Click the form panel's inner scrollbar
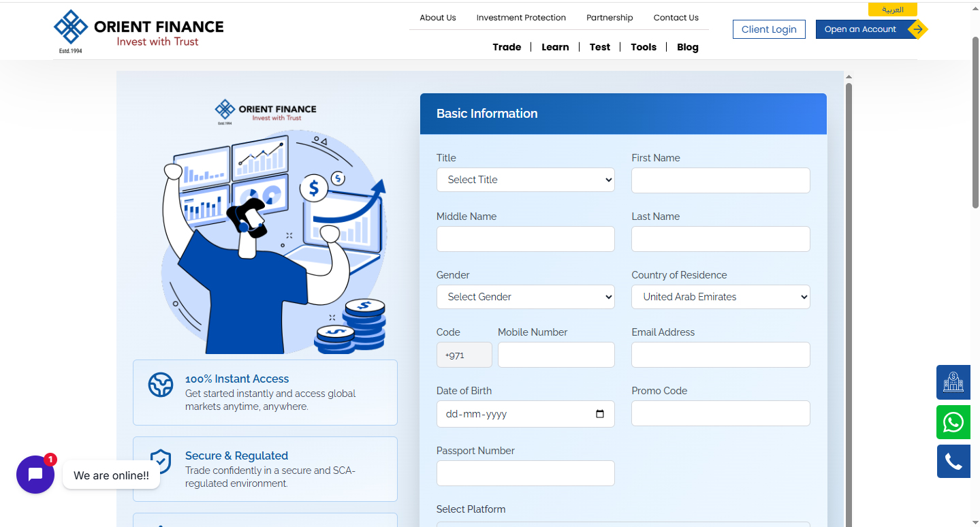Image resolution: width=980 pixels, height=527 pixels. pos(849,304)
